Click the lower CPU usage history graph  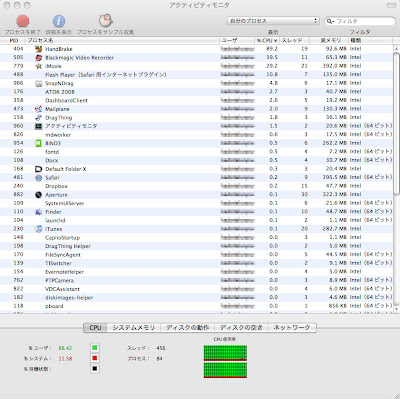(225, 370)
